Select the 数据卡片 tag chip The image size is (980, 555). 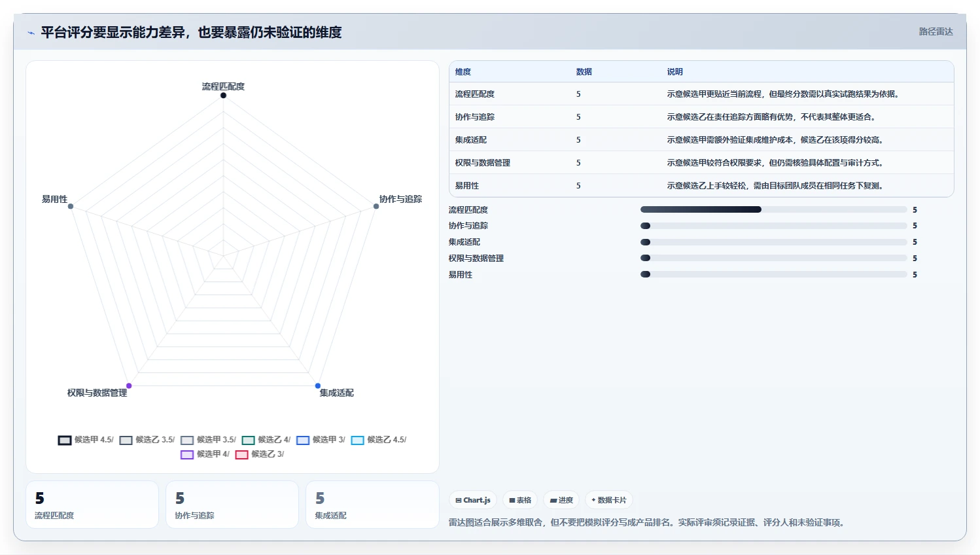(609, 500)
